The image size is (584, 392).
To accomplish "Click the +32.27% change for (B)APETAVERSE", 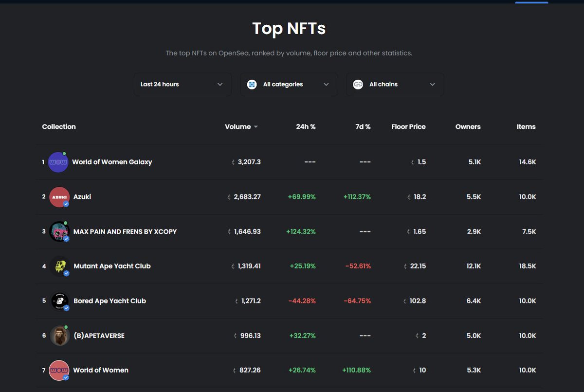I will click(303, 336).
